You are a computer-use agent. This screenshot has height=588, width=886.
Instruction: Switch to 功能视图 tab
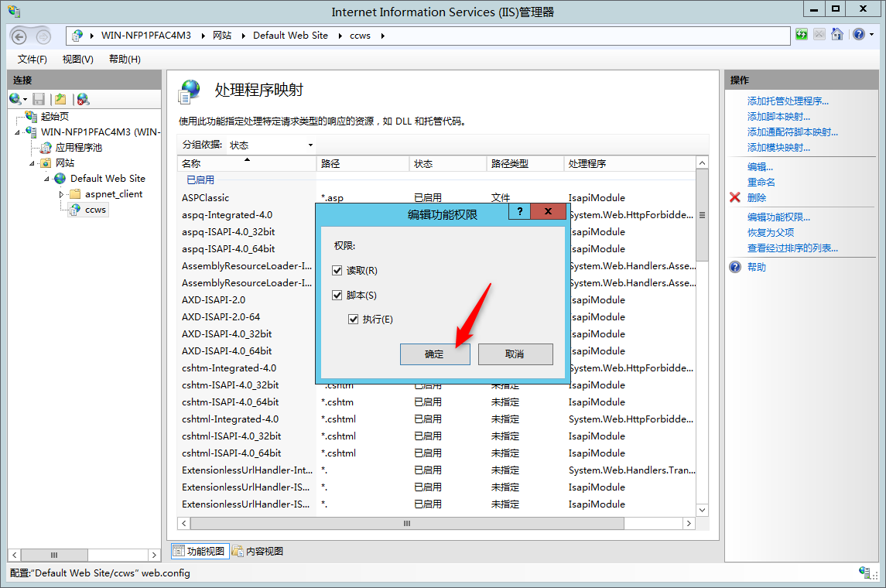coord(200,552)
